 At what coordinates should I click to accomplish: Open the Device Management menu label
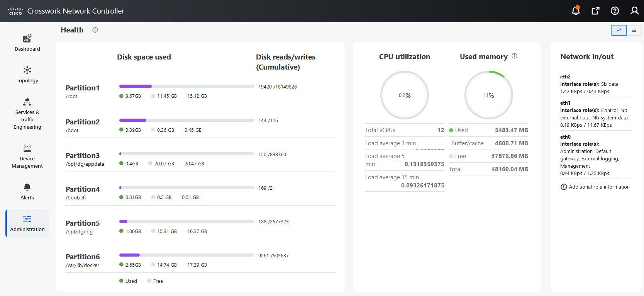click(x=27, y=162)
